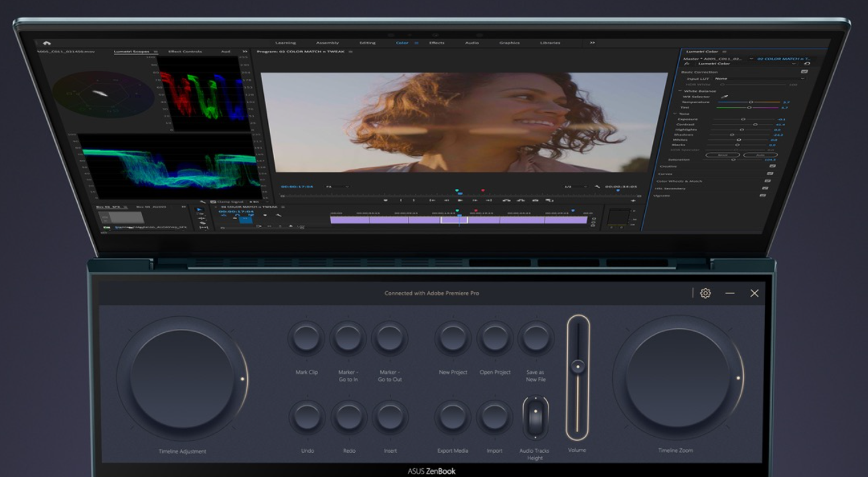Collapse the White Balance section

tap(680, 91)
